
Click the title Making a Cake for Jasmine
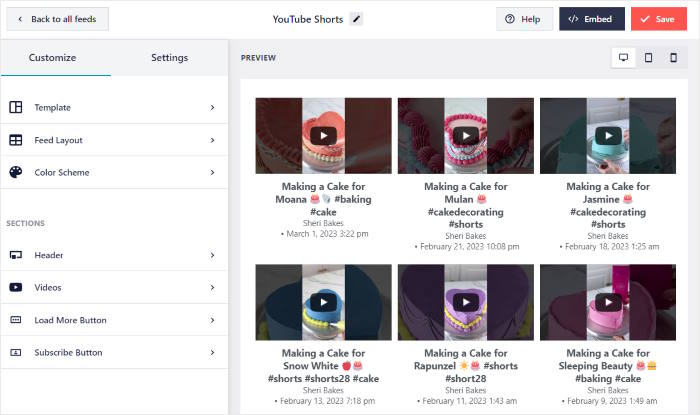[x=608, y=205]
